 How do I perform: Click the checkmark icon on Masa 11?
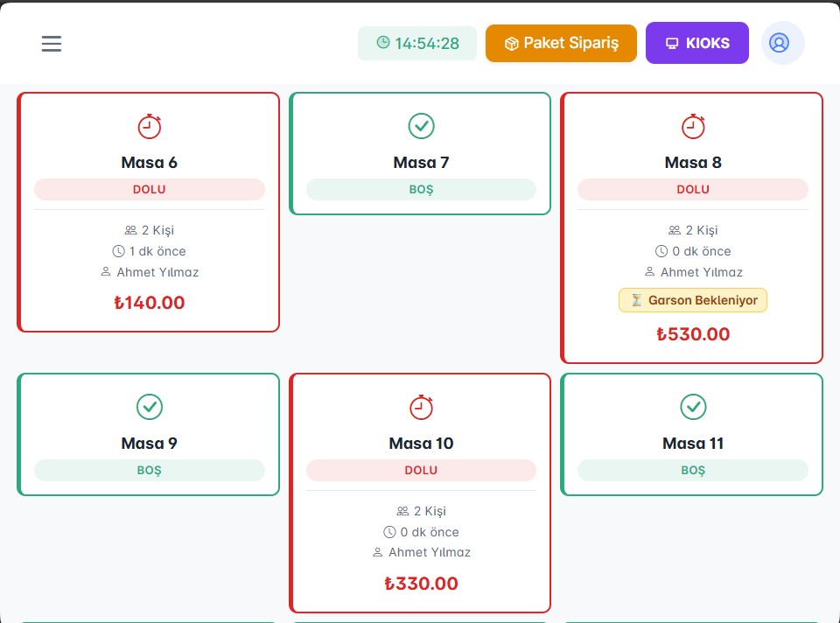693,407
